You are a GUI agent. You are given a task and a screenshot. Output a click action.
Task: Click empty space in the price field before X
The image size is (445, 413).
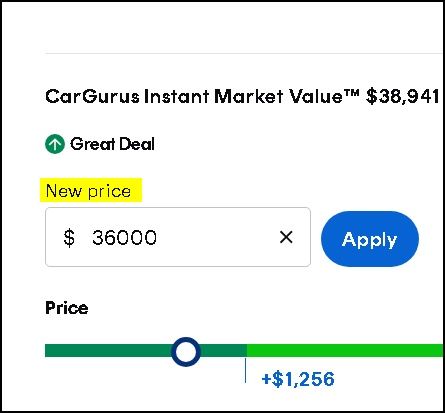217,237
